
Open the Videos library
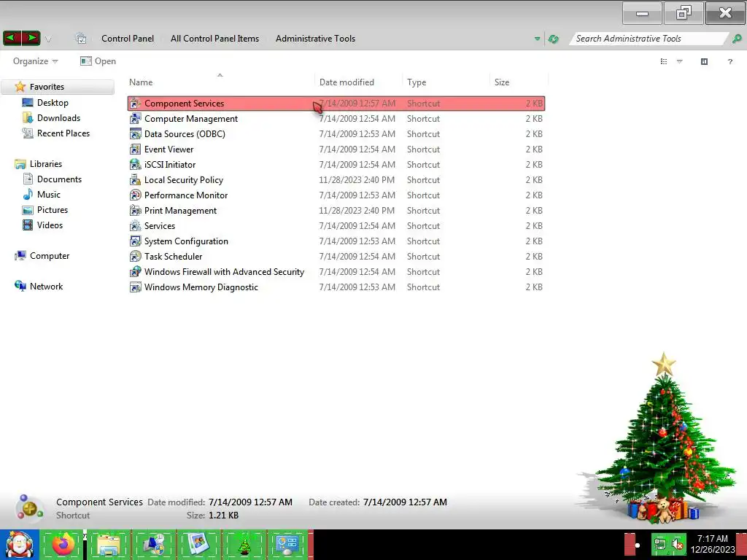(x=50, y=225)
